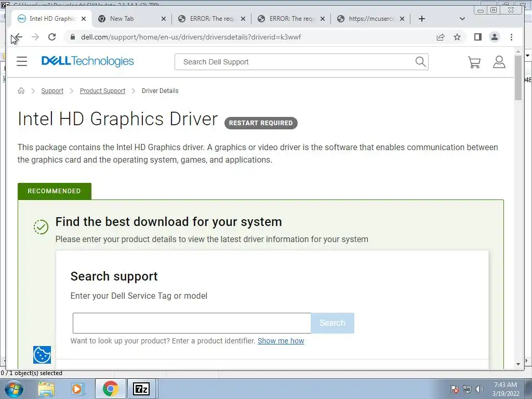Image resolution: width=532 pixels, height=399 pixels.
Task: Open Chrome three-dot menu
Action: 511,37
